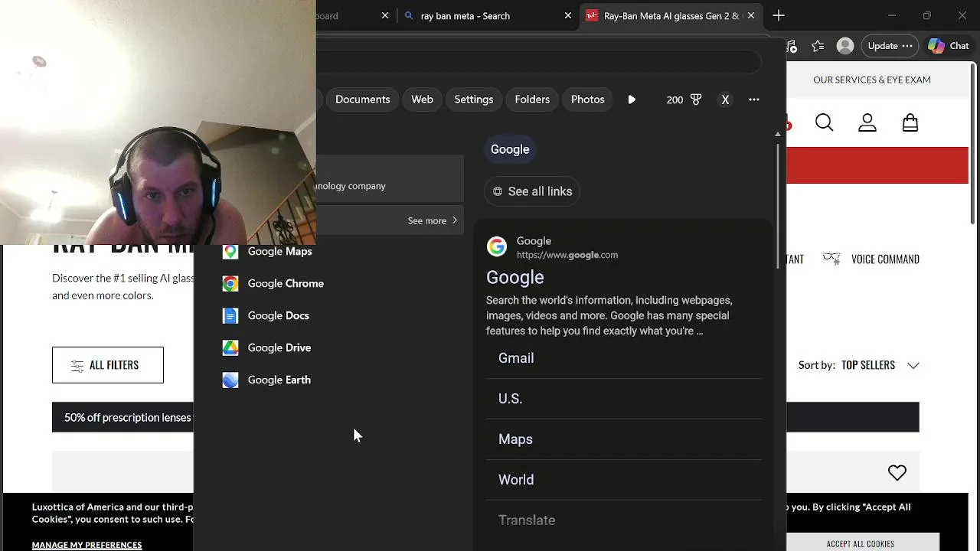The image size is (980, 551).
Task: Open the Ray-Ban shopping bag icon
Action: coord(910,122)
